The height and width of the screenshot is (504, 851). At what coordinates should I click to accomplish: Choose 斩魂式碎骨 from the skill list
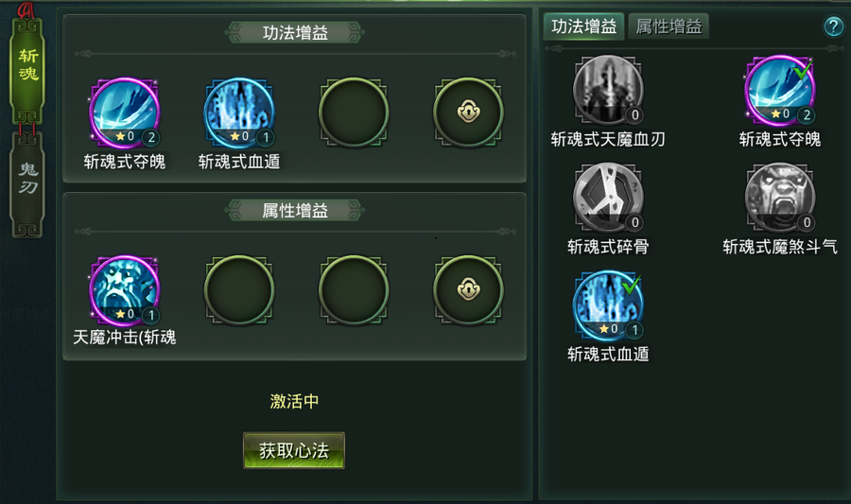point(608,198)
